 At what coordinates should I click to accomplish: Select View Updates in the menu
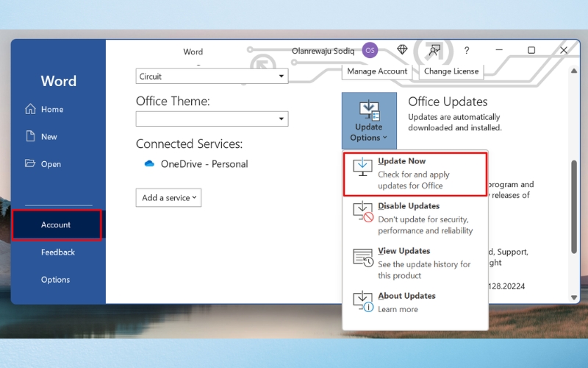click(415, 263)
